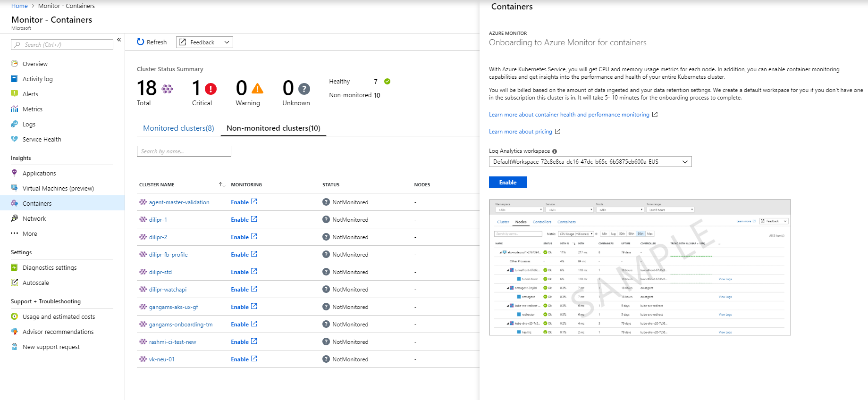Collapse the left sidebar with the chevron
This screenshot has height=400, width=868.
(x=119, y=40)
